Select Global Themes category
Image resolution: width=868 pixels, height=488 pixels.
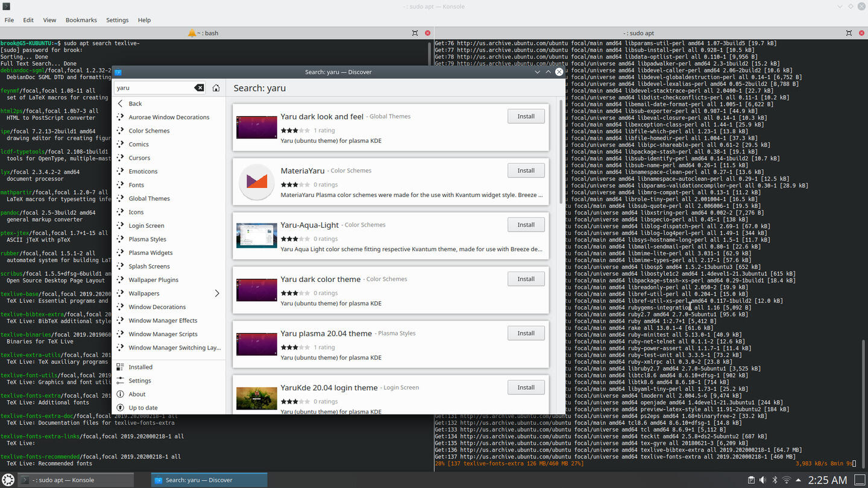(169, 198)
